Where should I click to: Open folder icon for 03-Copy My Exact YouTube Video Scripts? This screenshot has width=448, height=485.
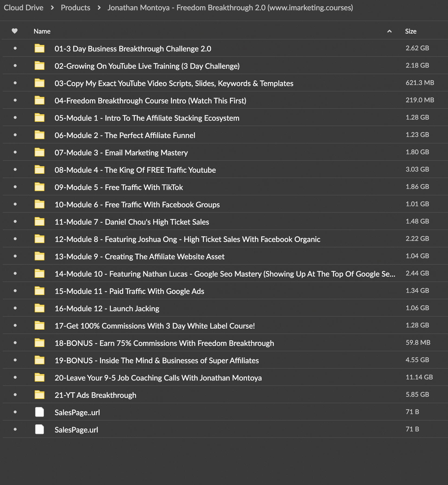(x=40, y=83)
